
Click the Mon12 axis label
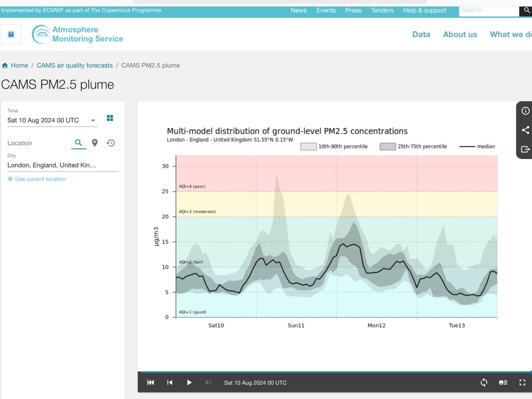pyautogui.click(x=376, y=325)
